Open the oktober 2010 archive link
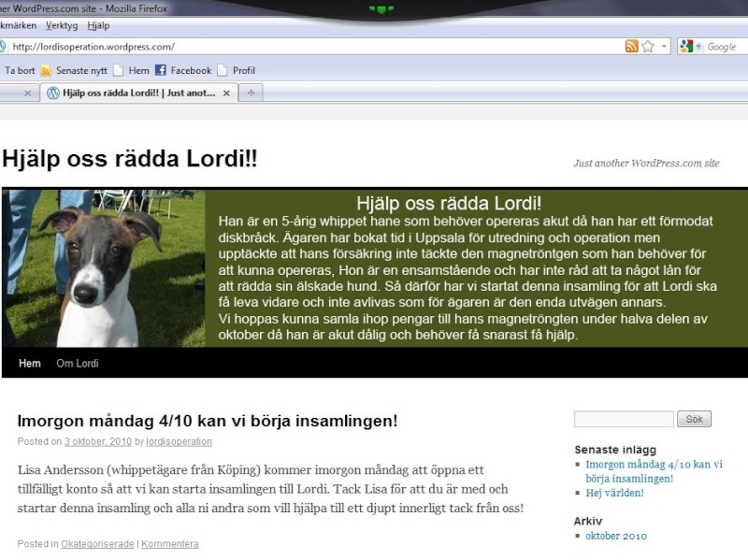 tap(615, 536)
